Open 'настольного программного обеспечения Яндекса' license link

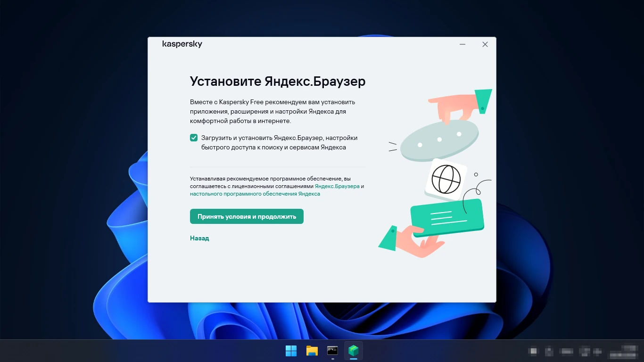pyautogui.click(x=255, y=194)
